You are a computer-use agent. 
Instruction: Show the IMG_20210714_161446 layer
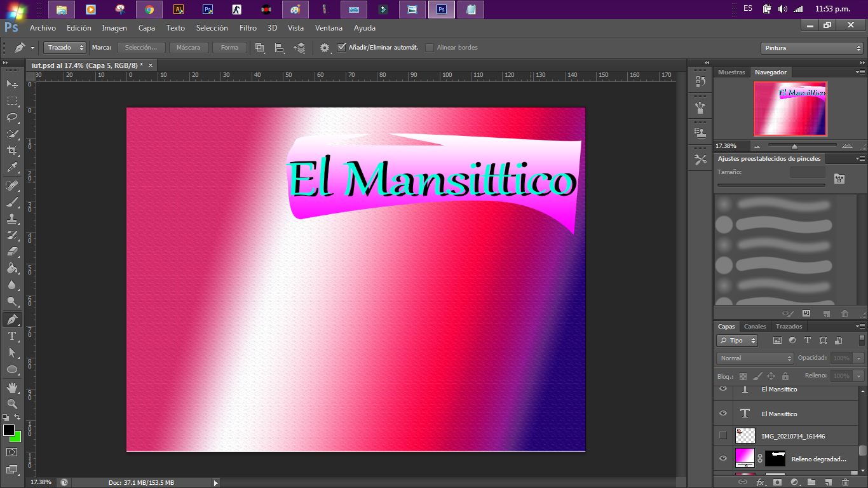(x=723, y=436)
